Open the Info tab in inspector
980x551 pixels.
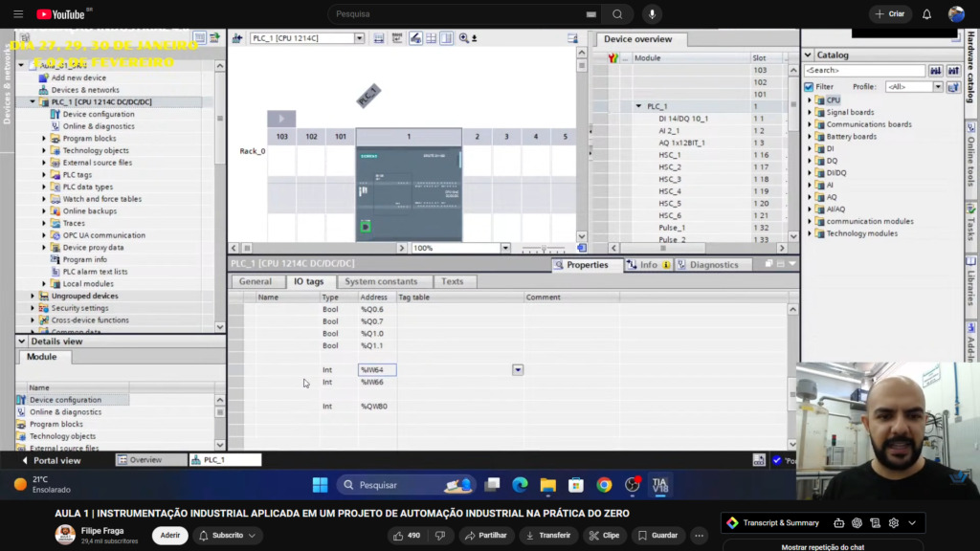pos(648,265)
